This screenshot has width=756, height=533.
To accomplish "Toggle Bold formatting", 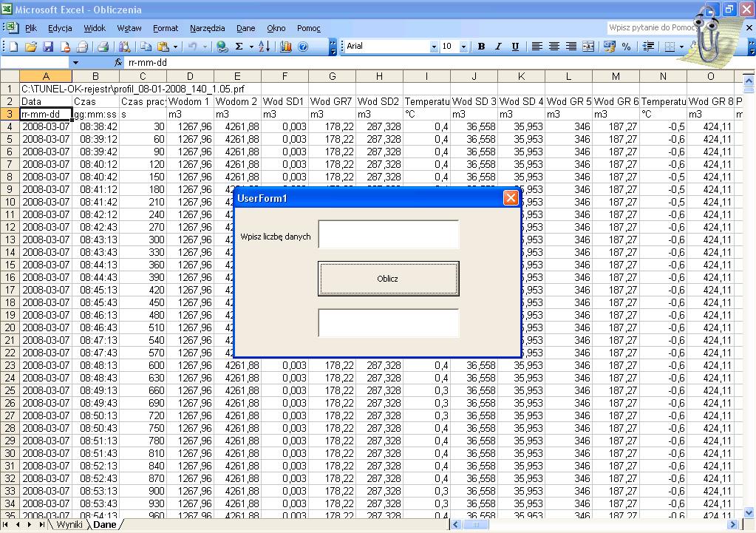I will 481,47.
